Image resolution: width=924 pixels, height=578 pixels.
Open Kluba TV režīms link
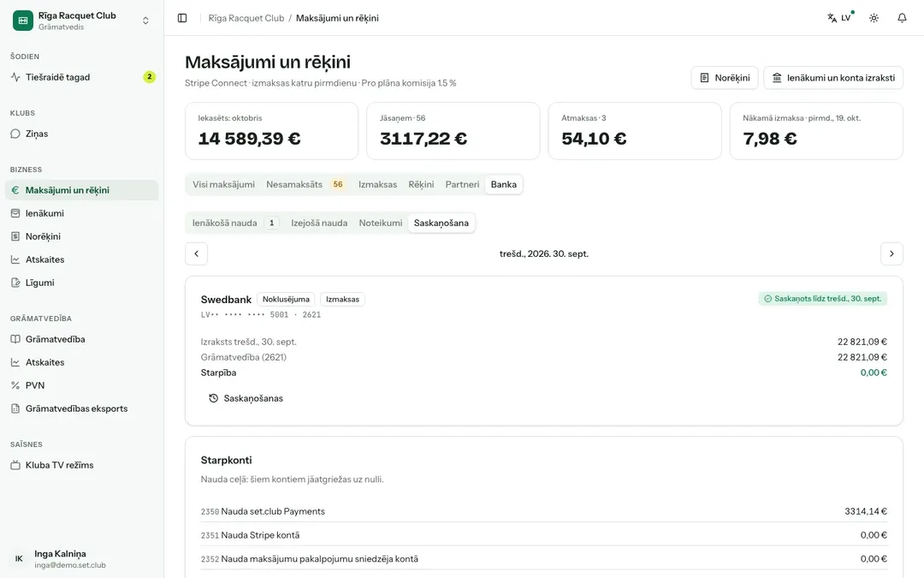point(82,465)
